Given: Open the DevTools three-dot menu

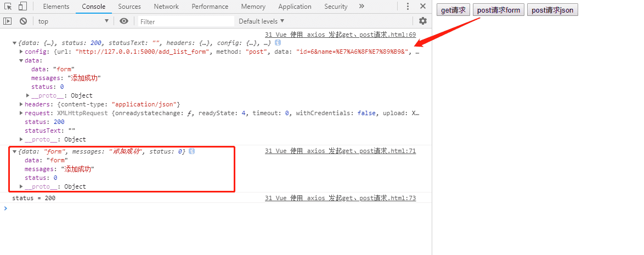Looking at the screenshot, I should click(x=408, y=7).
